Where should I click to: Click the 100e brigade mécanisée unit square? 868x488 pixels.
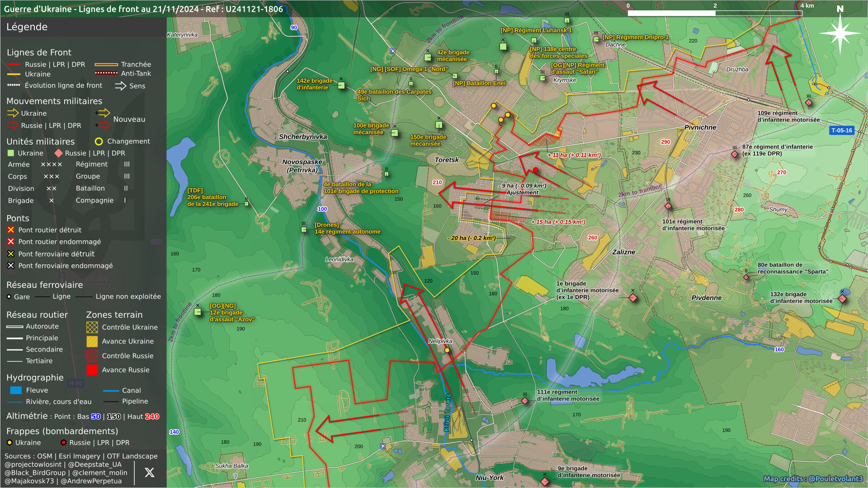pos(394,133)
